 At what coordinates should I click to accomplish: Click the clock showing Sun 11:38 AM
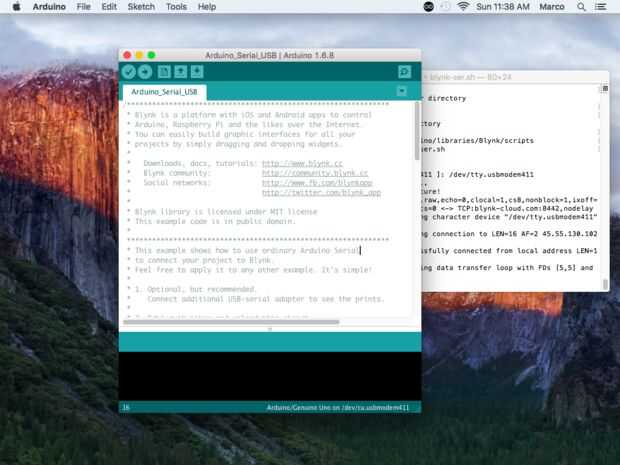coord(503,7)
